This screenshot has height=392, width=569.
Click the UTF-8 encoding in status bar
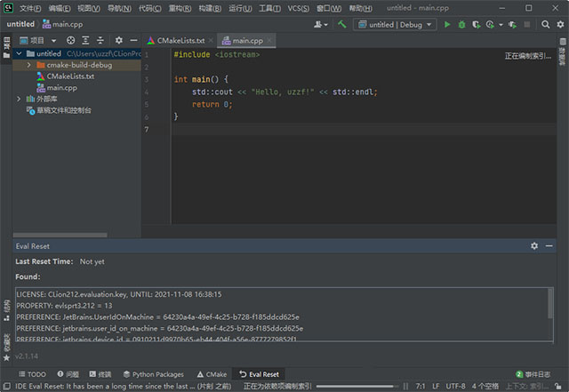pyautogui.click(x=457, y=386)
